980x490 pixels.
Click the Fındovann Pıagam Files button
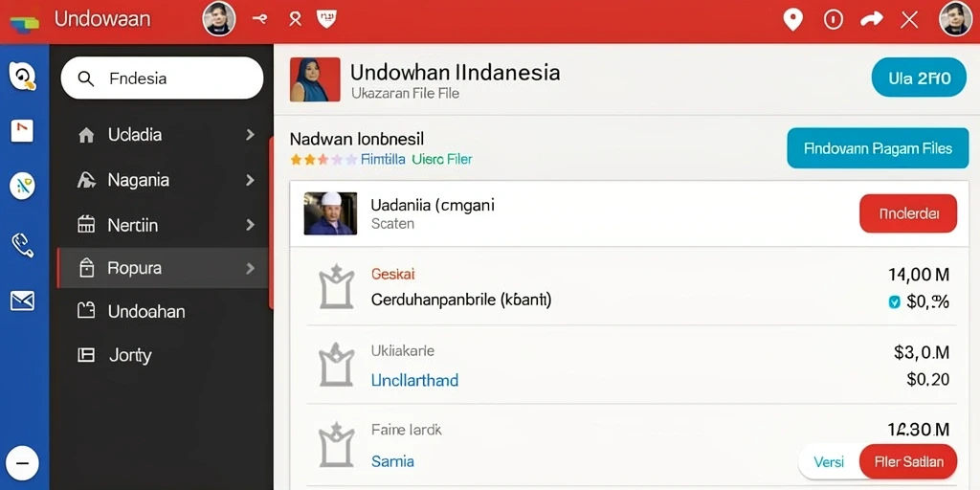(x=878, y=148)
